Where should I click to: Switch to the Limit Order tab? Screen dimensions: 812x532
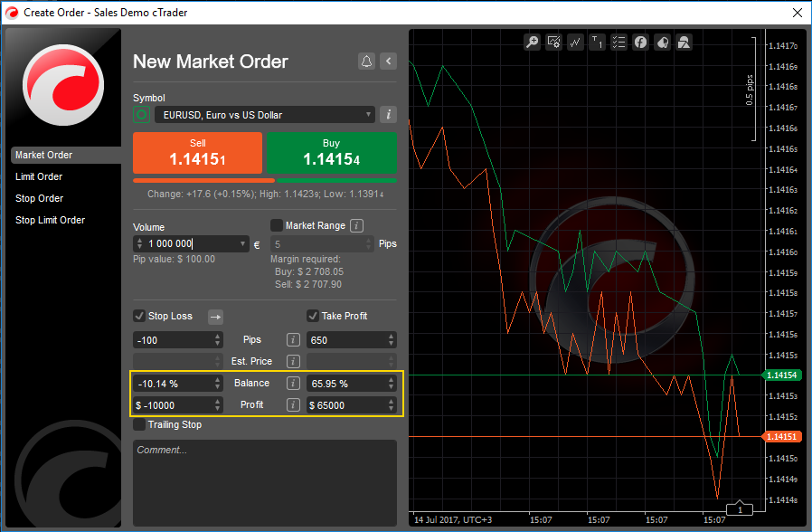tap(39, 176)
